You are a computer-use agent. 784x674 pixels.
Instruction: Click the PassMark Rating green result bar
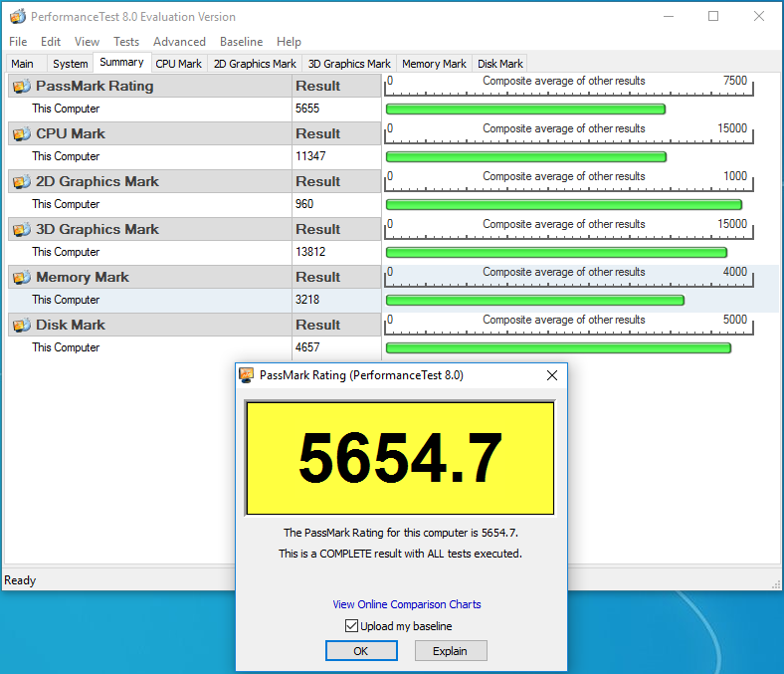click(525, 110)
